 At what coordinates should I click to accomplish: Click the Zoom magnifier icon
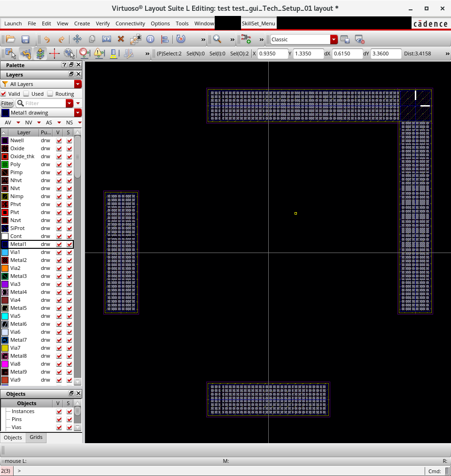click(217, 39)
